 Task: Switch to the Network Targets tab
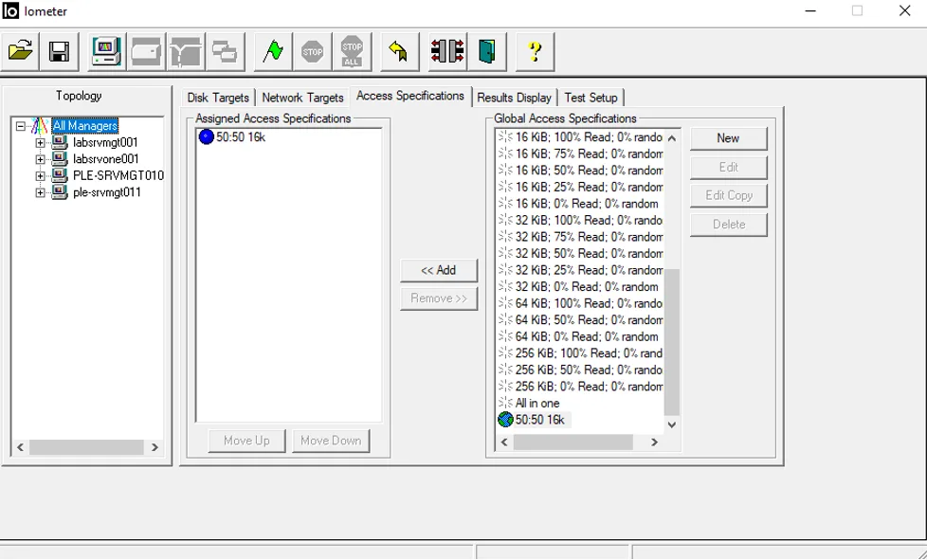click(302, 98)
